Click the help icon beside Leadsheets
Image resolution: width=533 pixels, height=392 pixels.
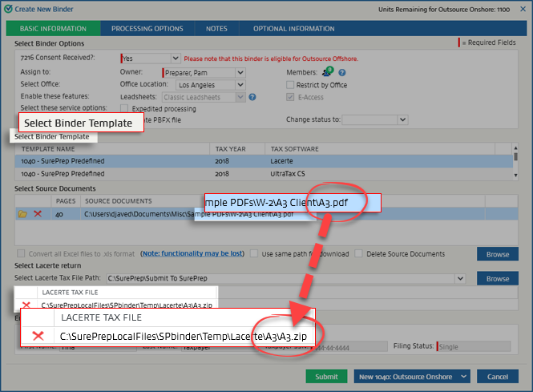tap(252, 97)
